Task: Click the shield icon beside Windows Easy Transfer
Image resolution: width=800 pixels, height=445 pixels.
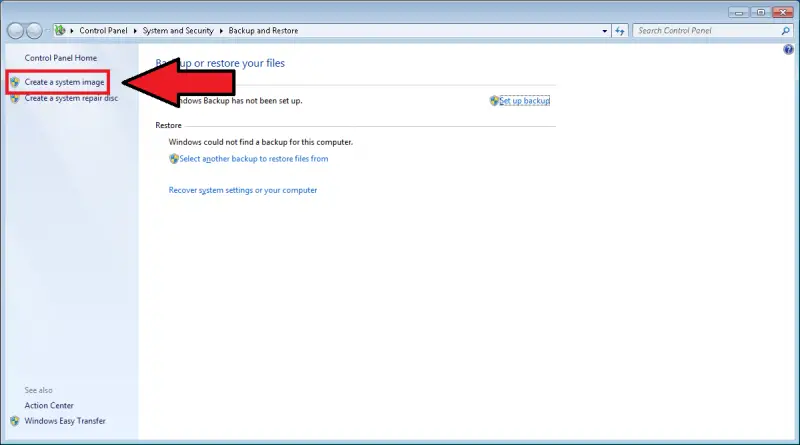Action: (14, 421)
